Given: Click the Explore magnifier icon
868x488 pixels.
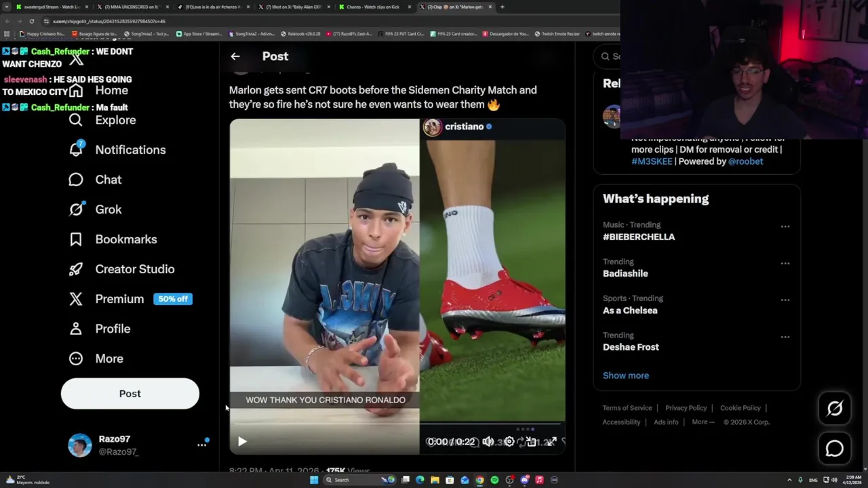Looking at the screenshot, I should [x=76, y=120].
